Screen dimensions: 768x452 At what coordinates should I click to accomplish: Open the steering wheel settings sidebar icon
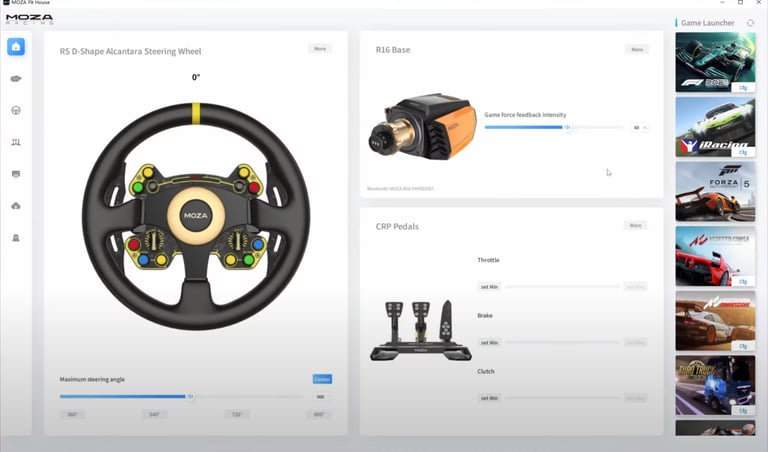click(x=16, y=110)
